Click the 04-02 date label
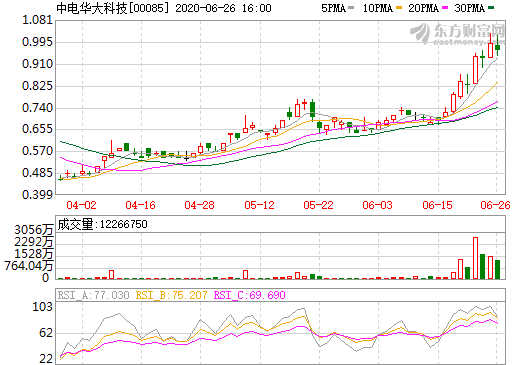This screenshot has width=520, height=365. [81, 205]
